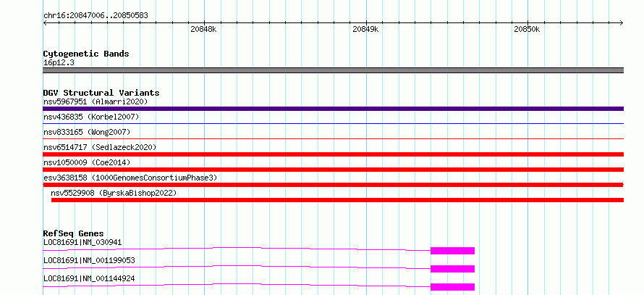
Task: Click the DGV Structural Variants track title
Action: click(x=101, y=93)
